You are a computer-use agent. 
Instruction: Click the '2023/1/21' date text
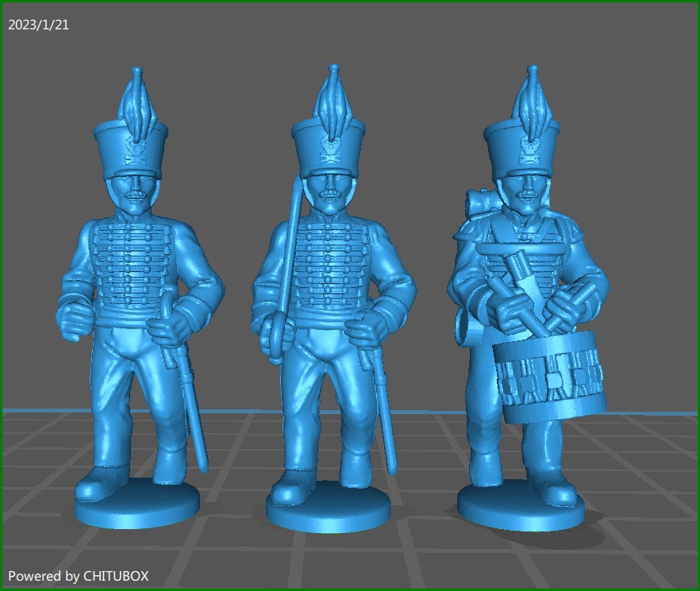[x=38, y=25]
